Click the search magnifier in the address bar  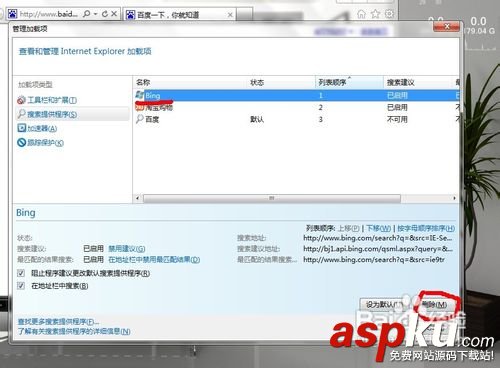tap(87, 14)
